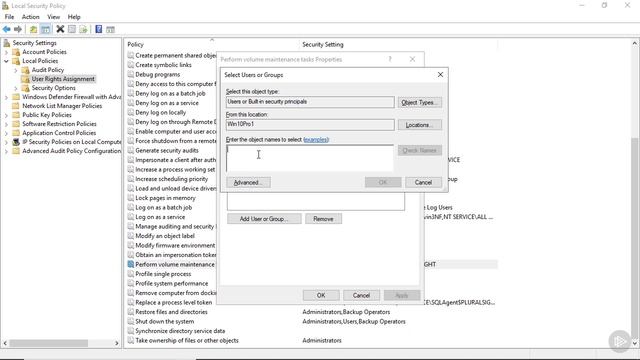
Task: Select the Deny log on locally policy
Action: coord(160,112)
